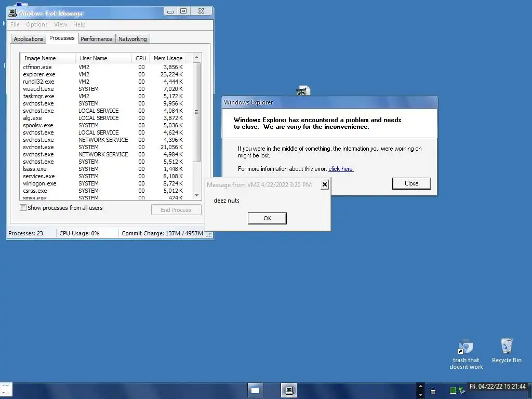Click the raccoon icon behind Explorer dialog

point(303,90)
